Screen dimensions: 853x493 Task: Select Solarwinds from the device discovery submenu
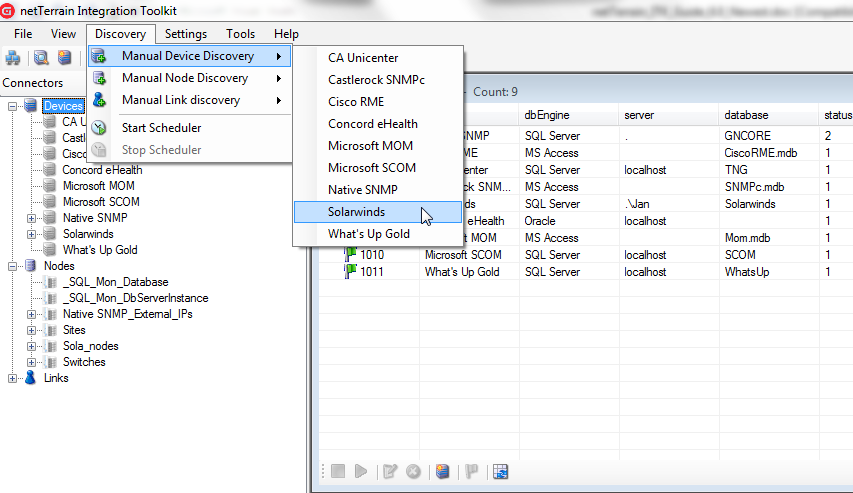[356, 212]
